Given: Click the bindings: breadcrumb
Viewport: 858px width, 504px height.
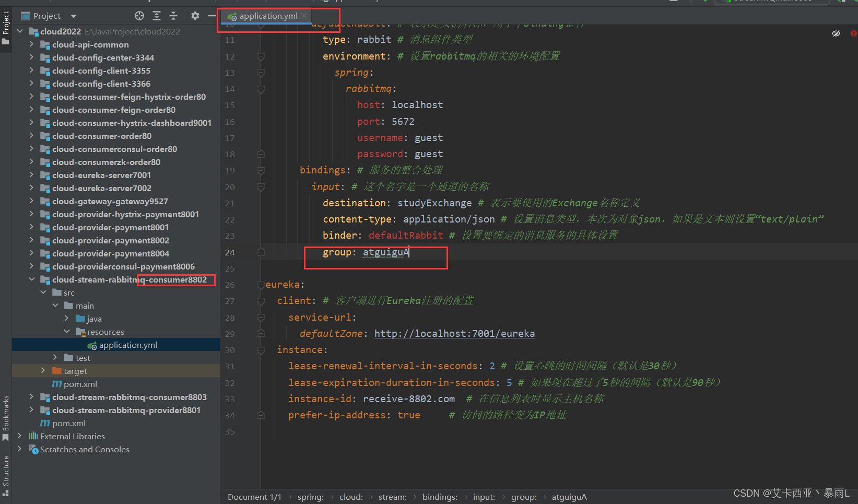Looking at the screenshot, I should coord(440,497).
